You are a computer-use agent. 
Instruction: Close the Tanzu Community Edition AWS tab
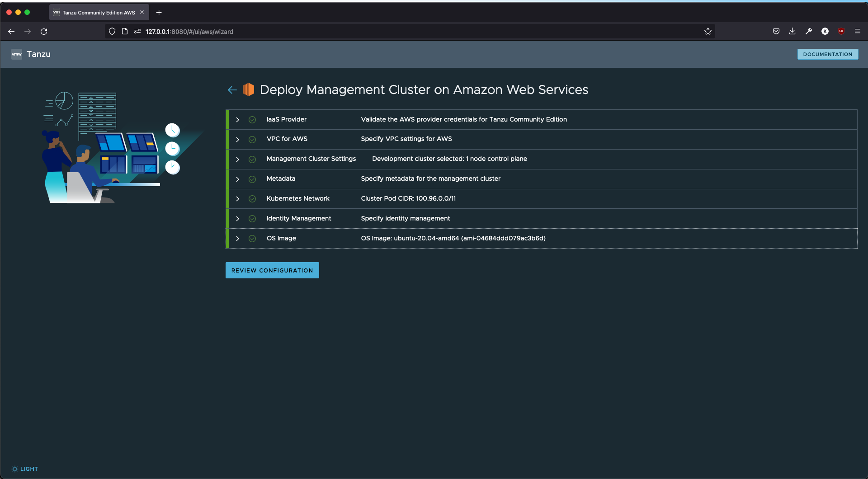(x=142, y=13)
